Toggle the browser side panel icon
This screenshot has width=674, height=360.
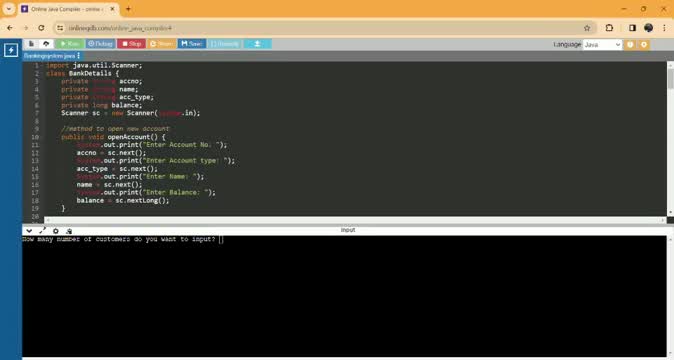tap(632, 28)
